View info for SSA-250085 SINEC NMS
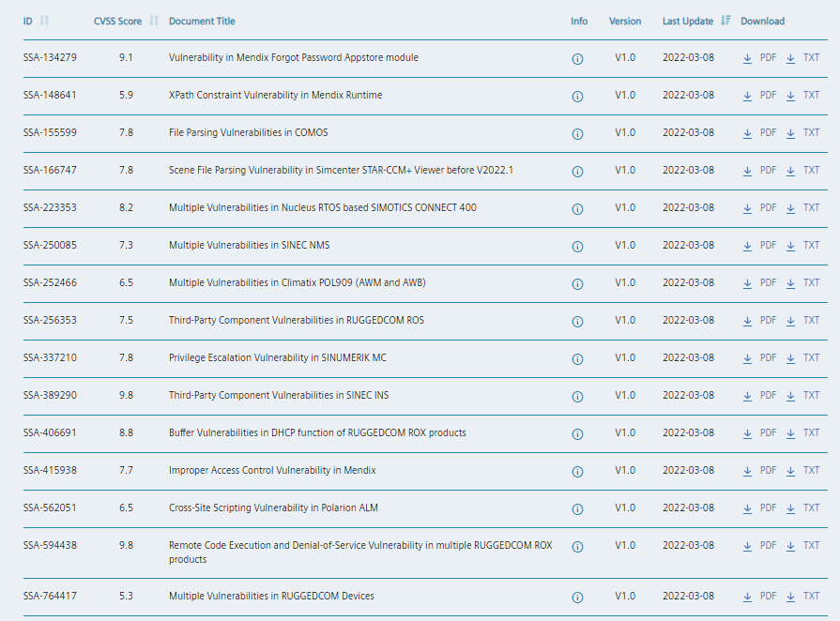 [x=577, y=247]
